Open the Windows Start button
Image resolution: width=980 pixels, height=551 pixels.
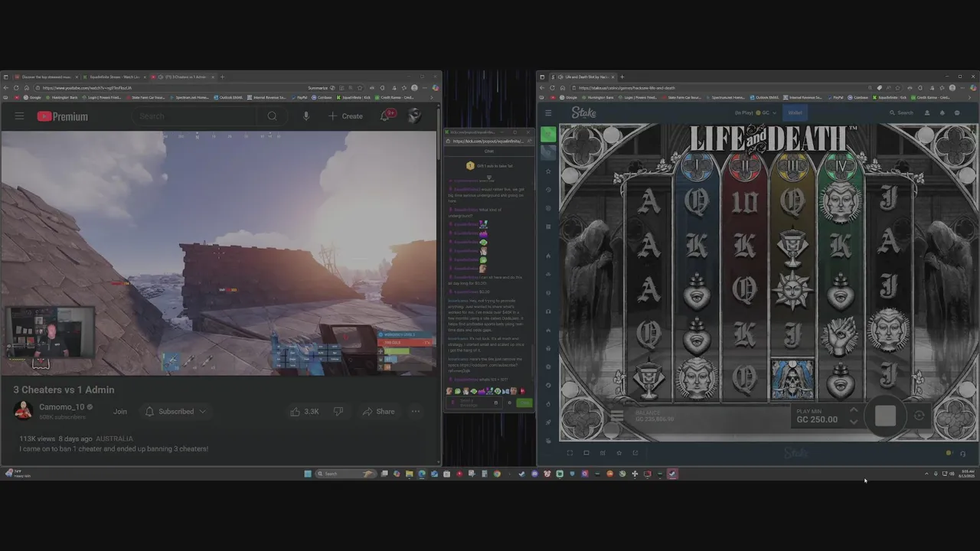pyautogui.click(x=308, y=474)
